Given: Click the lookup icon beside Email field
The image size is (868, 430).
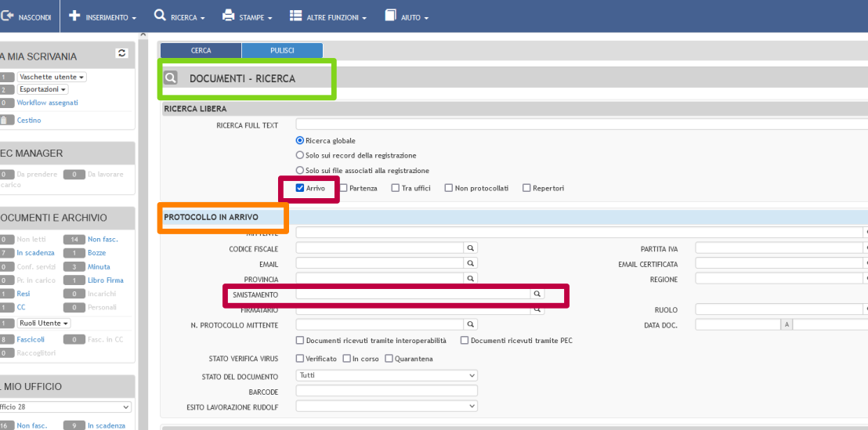Looking at the screenshot, I should (x=471, y=264).
